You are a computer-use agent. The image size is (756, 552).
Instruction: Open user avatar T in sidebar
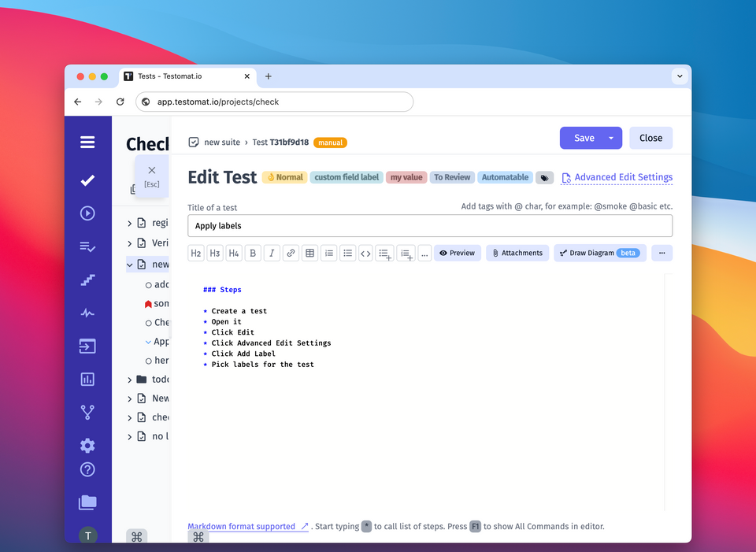point(87,535)
